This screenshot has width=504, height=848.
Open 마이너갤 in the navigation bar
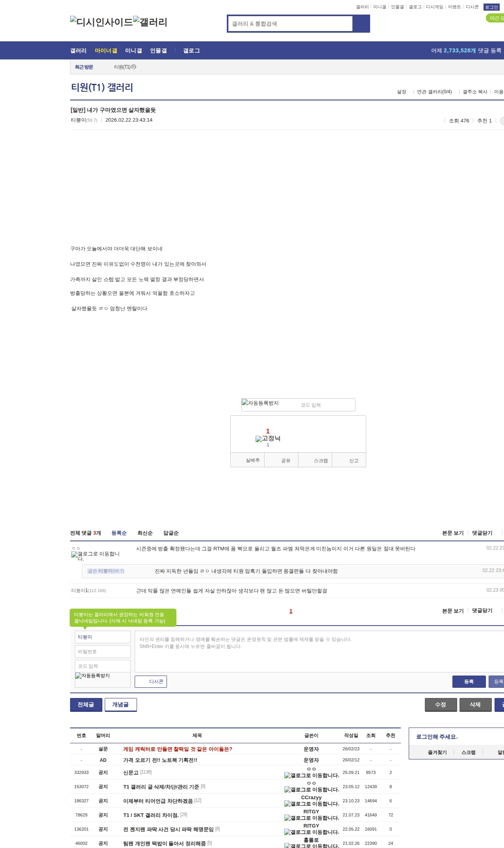106,51
